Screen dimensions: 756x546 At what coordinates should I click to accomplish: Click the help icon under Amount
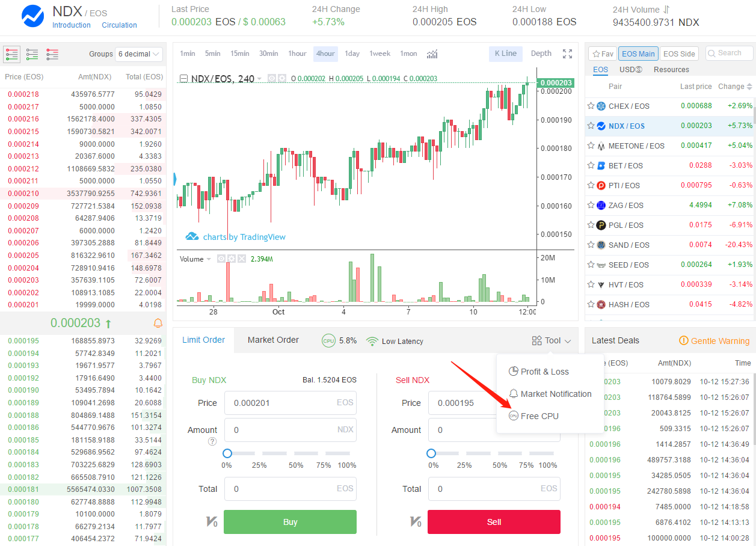pyautogui.click(x=212, y=441)
